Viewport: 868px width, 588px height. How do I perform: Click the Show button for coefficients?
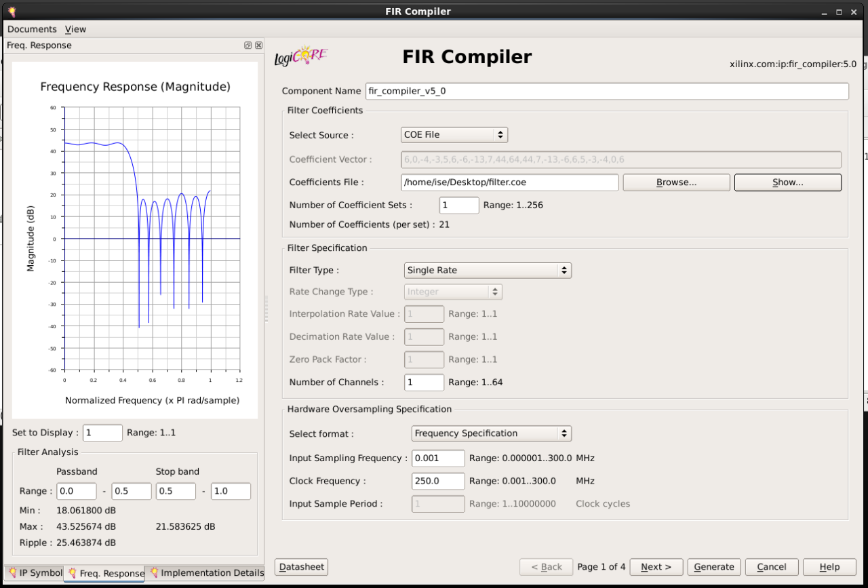tap(788, 182)
